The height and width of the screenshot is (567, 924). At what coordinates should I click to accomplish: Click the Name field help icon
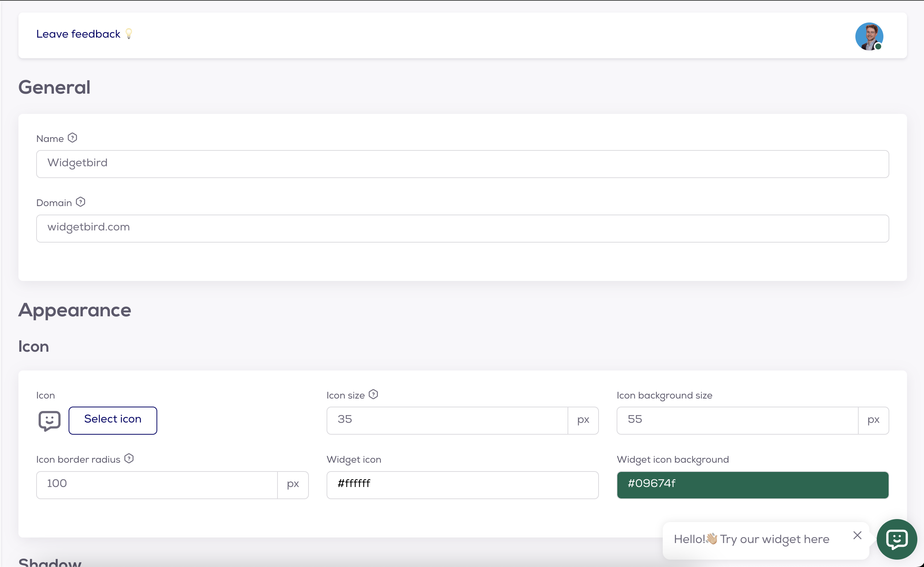[72, 138]
